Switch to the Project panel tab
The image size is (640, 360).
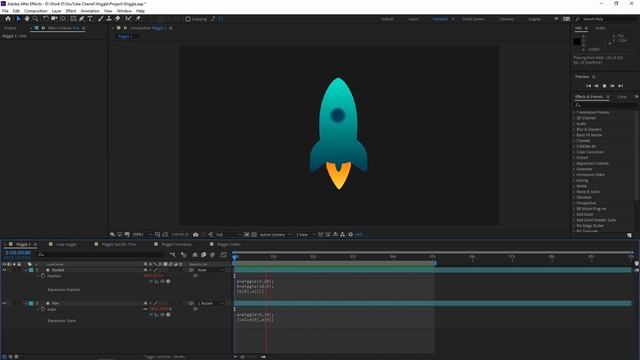pos(11,28)
